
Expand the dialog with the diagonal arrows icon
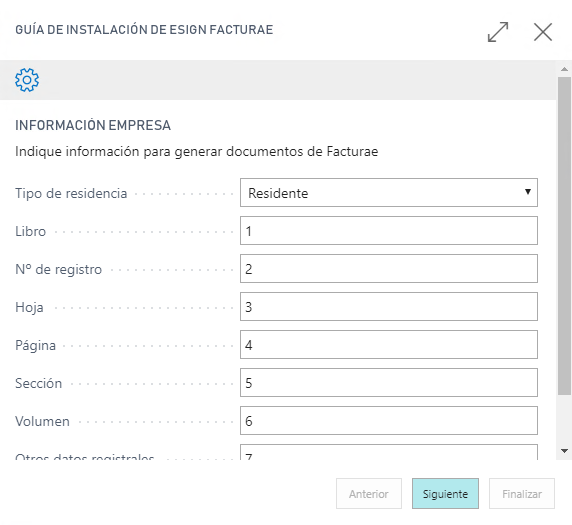498,32
